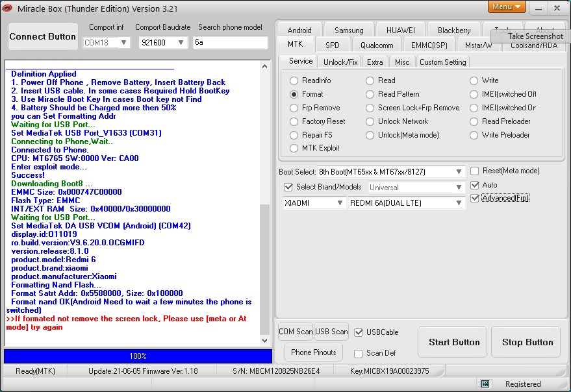The image size is (571, 392).
Task: Select the MTK Exploit radio button
Action: coord(294,148)
